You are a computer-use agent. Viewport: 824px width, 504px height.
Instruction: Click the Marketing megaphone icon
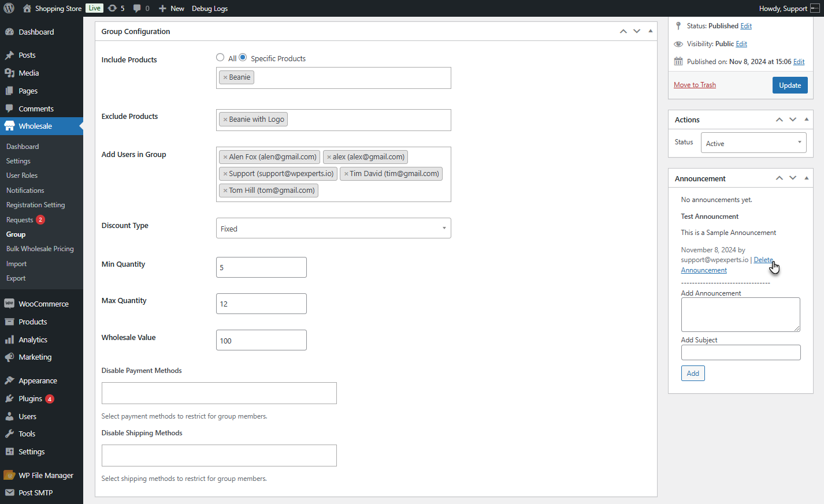(x=9, y=357)
